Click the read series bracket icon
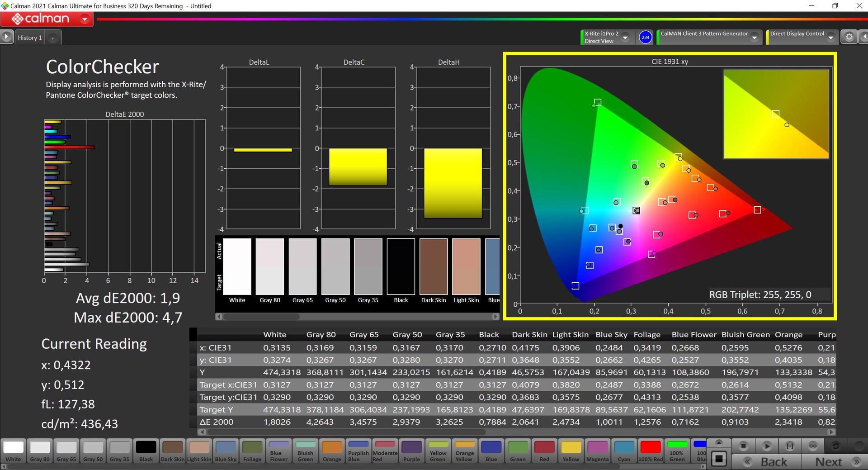The image size is (868, 470). coord(790,446)
